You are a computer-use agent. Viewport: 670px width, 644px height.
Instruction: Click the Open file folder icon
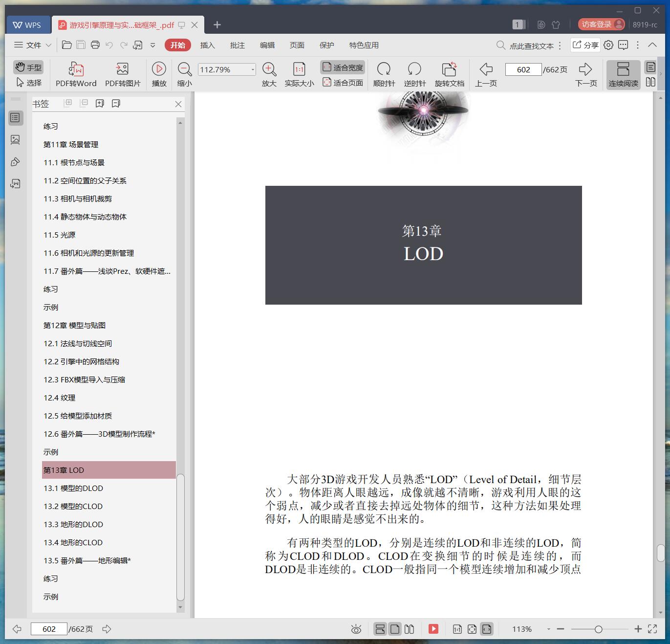tap(67, 45)
